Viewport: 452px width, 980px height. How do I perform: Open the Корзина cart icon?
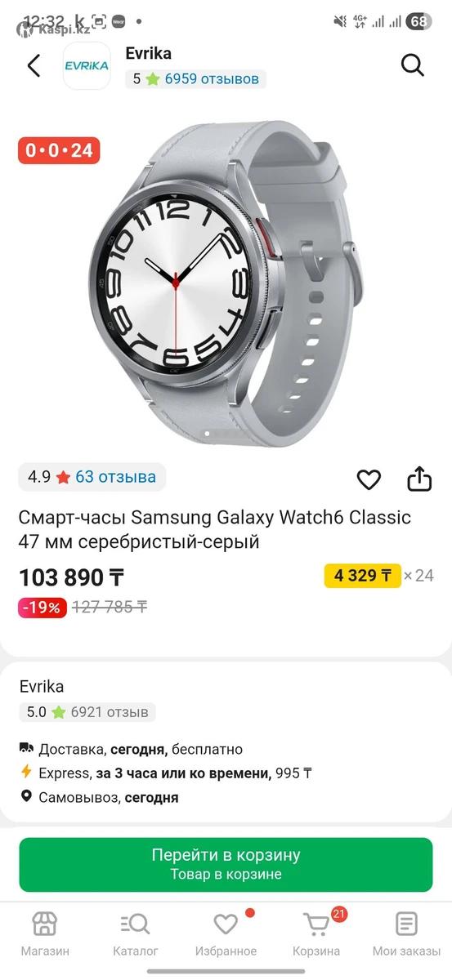tap(316, 934)
